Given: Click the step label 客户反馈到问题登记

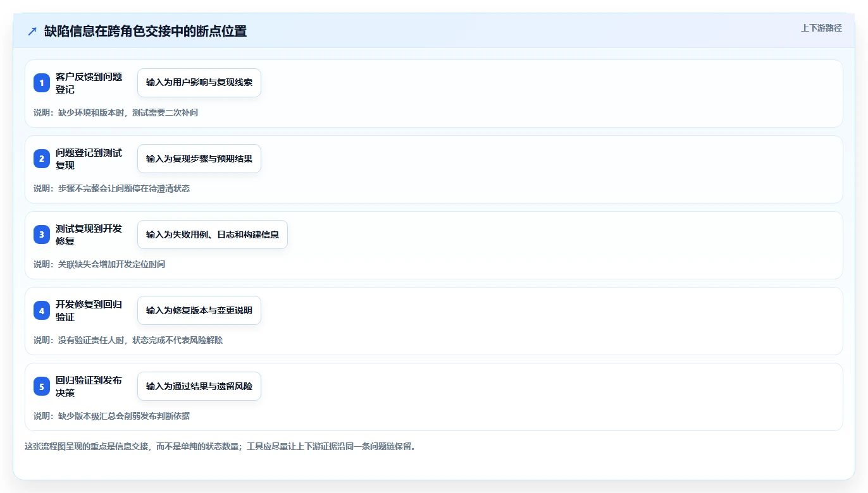Looking at the screenshot, I should [x=89, y=83].
